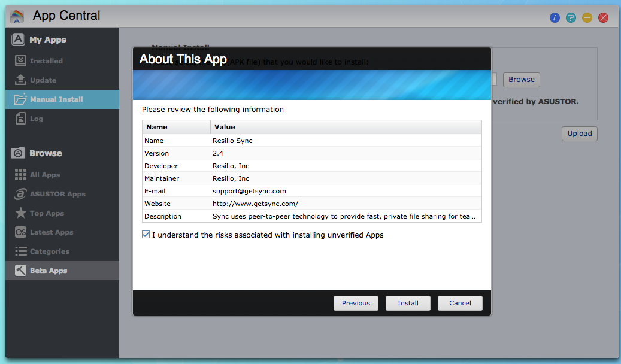Click the Value column header
Screen dimensions: 621x364
coord(346,127)
